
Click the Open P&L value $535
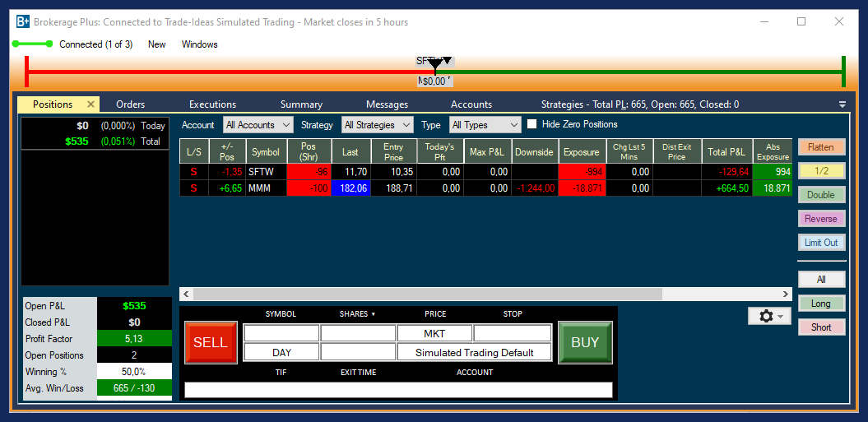point(134,306)
